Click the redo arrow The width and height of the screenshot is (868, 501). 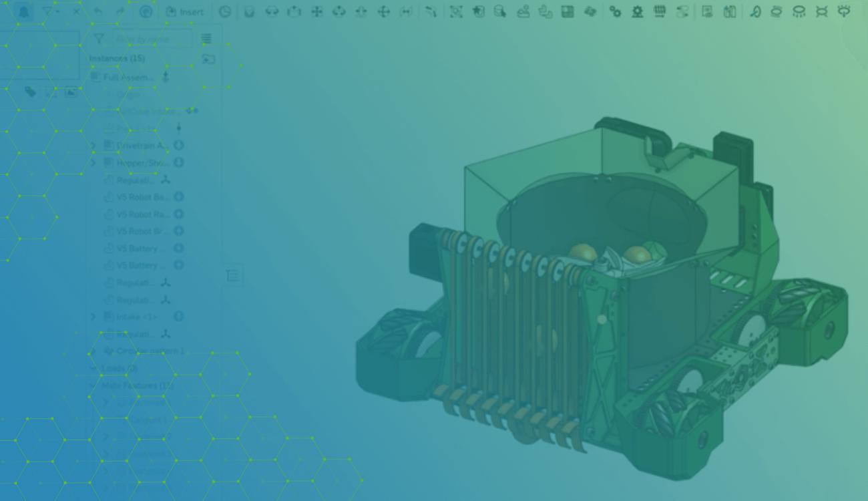[119, 11]
